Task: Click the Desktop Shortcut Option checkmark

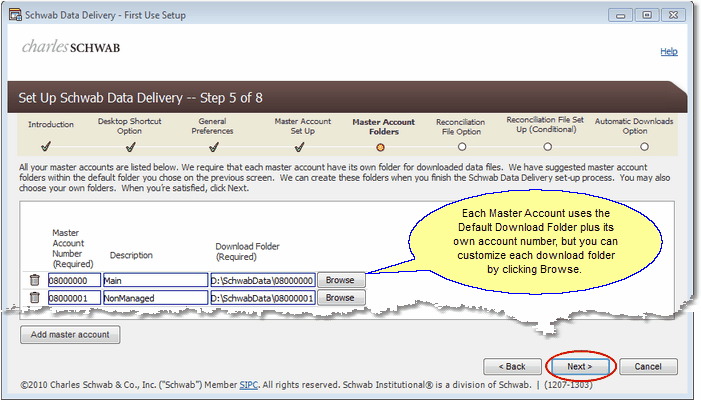Action: point(131,146)
